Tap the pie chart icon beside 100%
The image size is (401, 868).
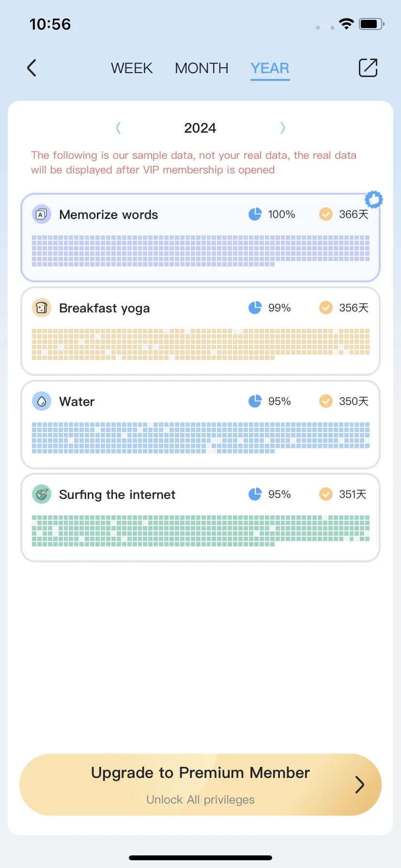[255, 214]
